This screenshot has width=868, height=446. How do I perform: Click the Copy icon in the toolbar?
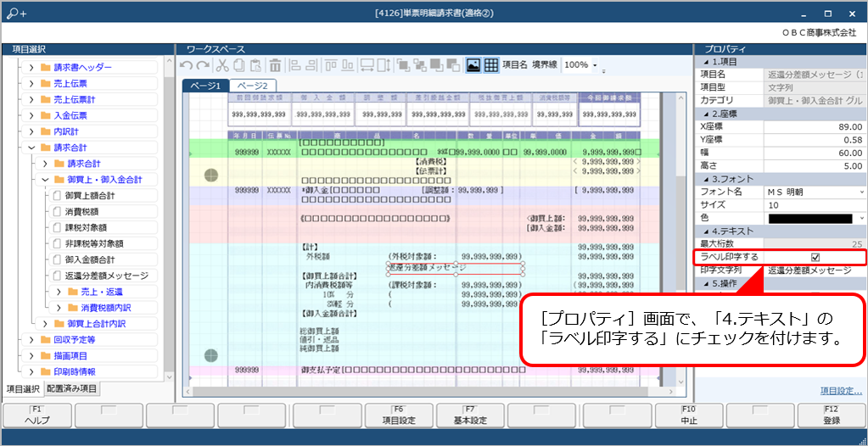click(x=239, y=65)
